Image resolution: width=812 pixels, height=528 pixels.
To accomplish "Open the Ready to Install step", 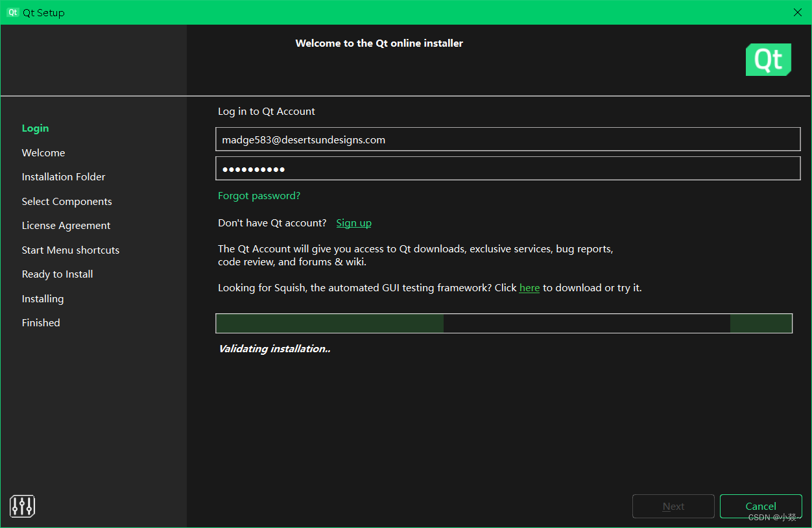I will [57, 274].
